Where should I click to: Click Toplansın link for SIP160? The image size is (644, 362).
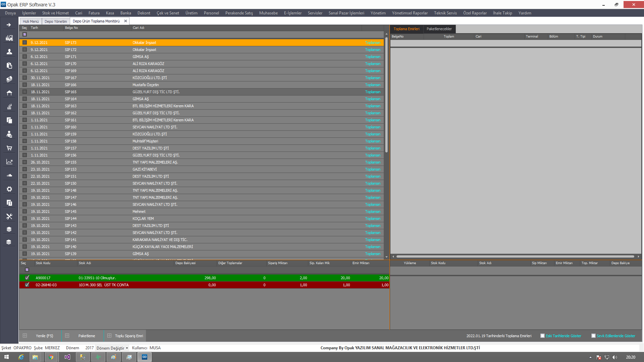tap(373, 127)
